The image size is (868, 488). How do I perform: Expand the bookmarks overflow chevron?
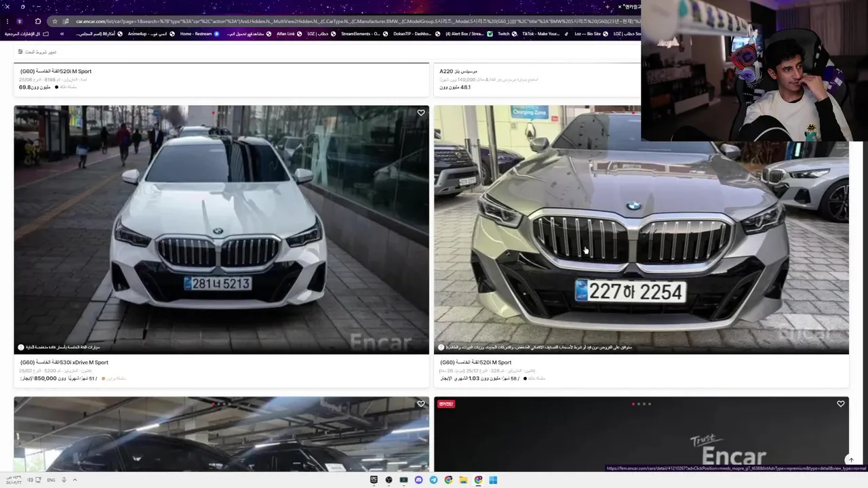[x=62, y=34]
